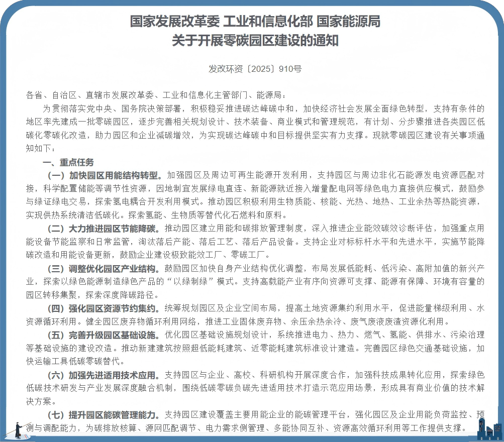The width and height of the screenshot is (504, 442).
Task: Select the heading '一、重点任务'
Action: pyautogui.click(x=68, y=162)
